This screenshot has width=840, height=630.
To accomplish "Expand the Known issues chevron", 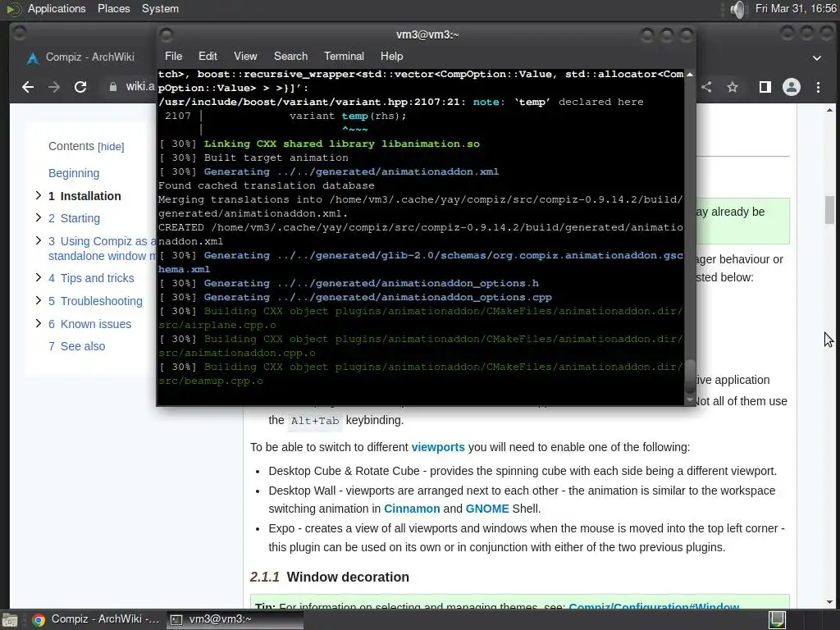I will point(38,323).
